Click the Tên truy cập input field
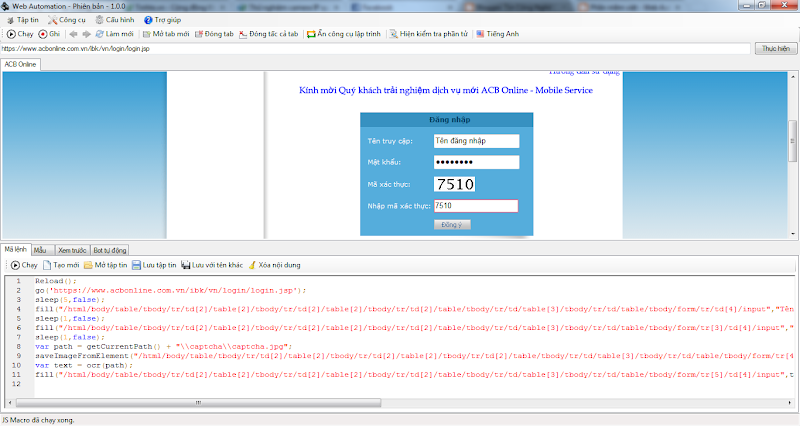Viewport: 800px width, 426px height. [x=477, y=141]
